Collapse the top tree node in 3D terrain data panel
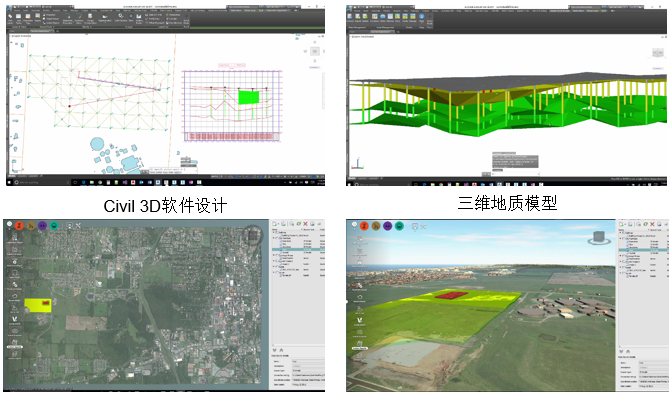 point(620,233)
